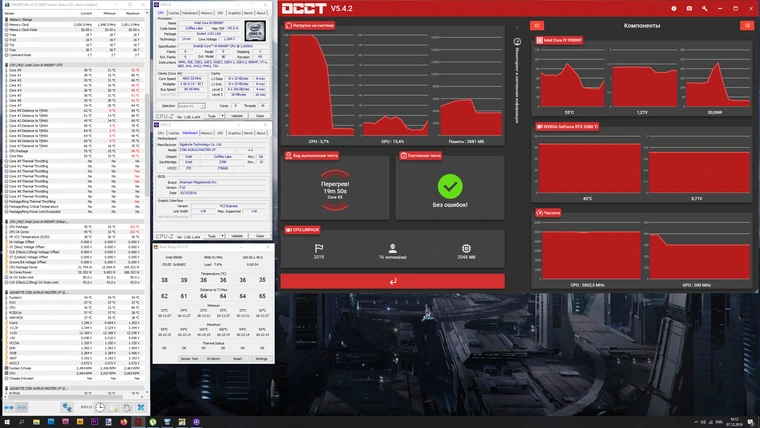Click XS Bench button in Real Temp
The image size is (760, 428).
pyautogui.click(x=213, y=359)
